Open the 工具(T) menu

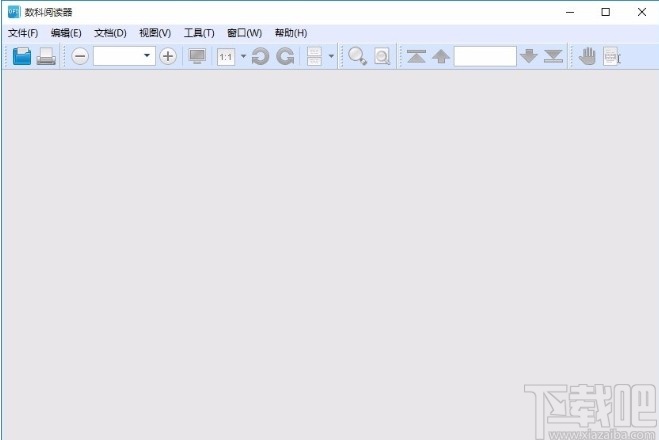[x=199, y=33]
